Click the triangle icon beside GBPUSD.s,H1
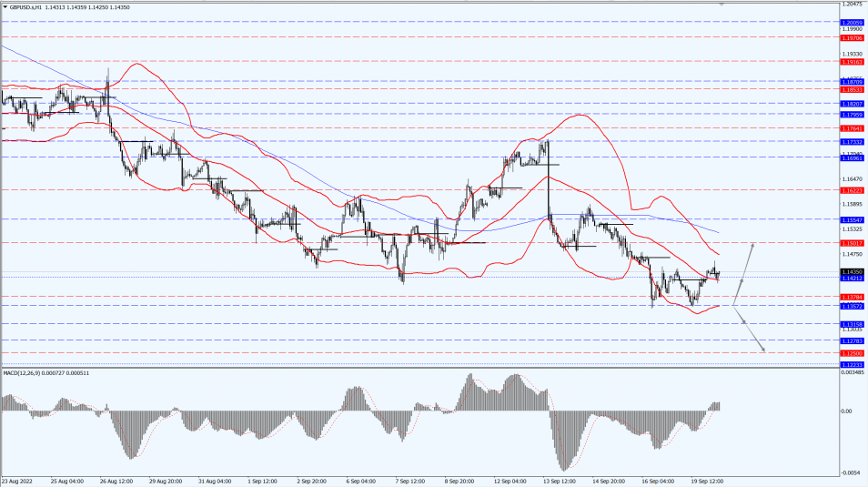 (5, 6)
